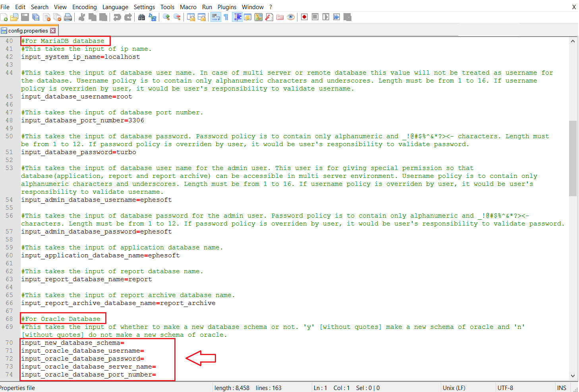Click the Copy toolbar icon
Viewport: 579px width, 392px height.
pos(93,17)
